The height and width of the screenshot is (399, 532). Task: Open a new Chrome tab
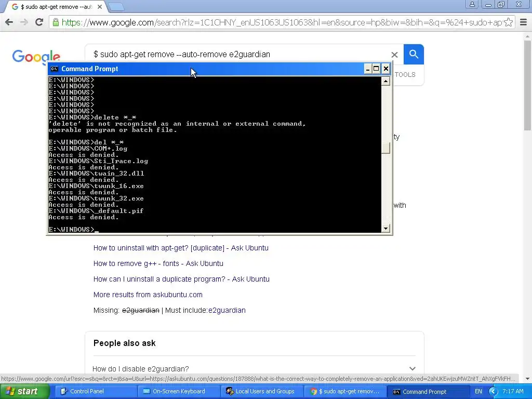point(116,7)
